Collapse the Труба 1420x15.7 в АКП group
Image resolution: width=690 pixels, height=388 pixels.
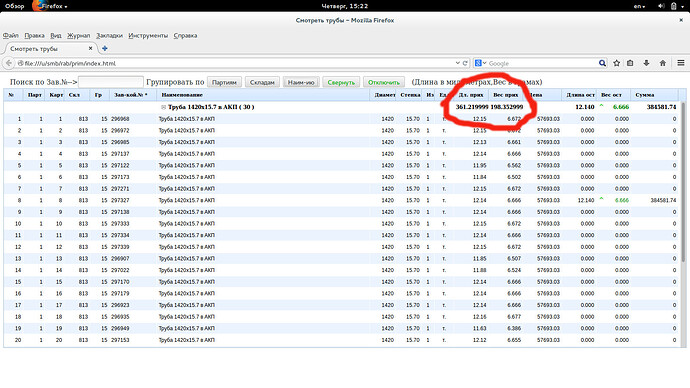coord(163,107)
